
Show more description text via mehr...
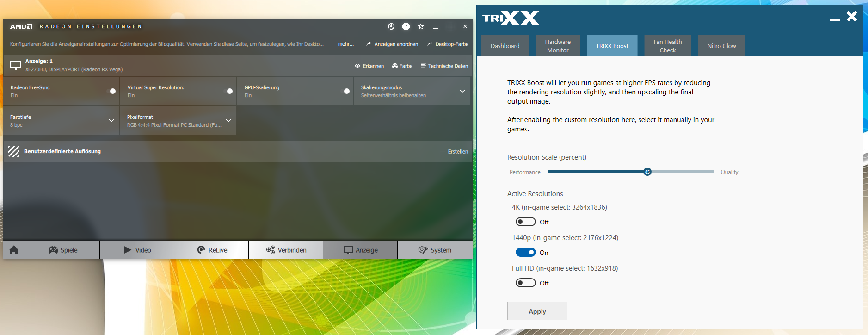345,44
